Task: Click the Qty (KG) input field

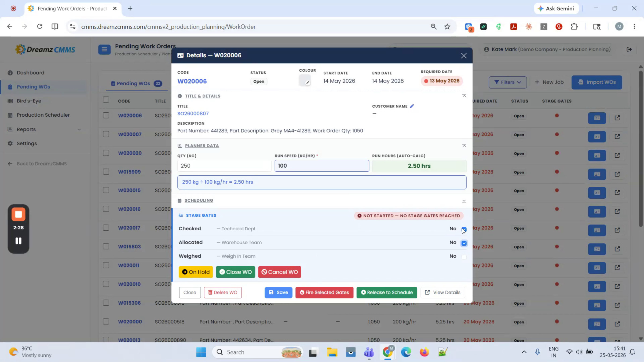Action: pos(224,166)
